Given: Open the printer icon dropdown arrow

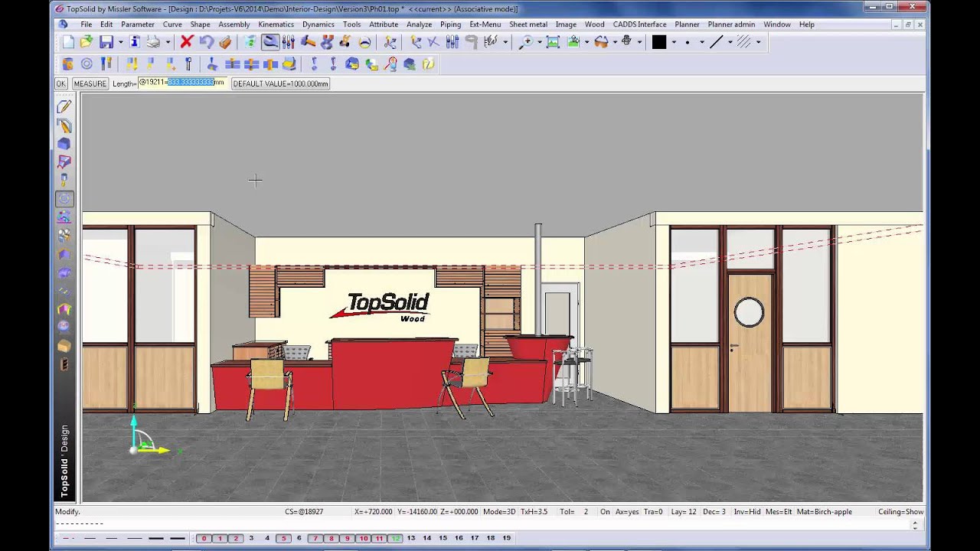Looking at the screenshot, I should pos(166,42).
